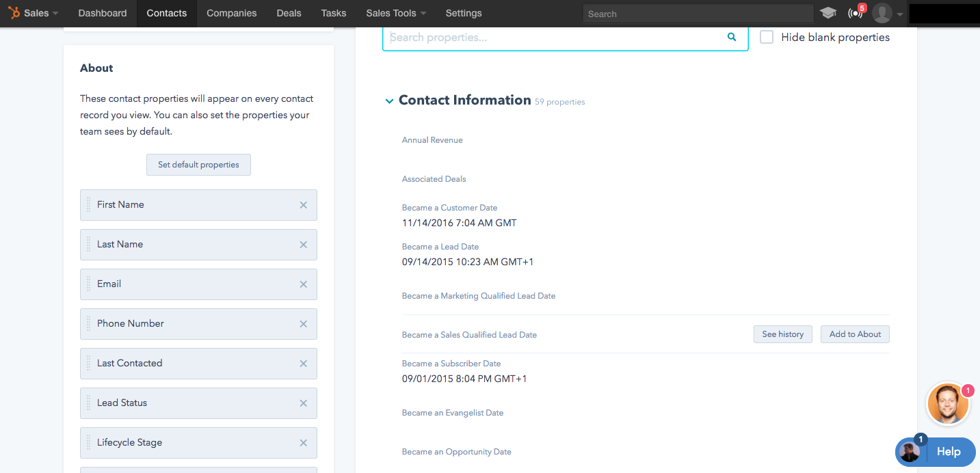Open the notifications broadcast icon
The height and width of the screenshot is (473, 980).
point(855,13)
